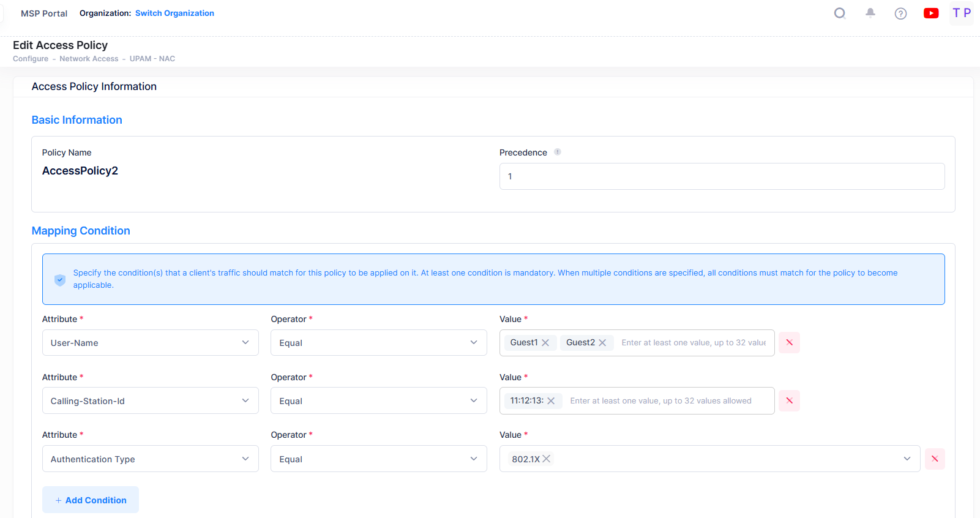
Task: Open the notifications bell
Action: coord(870,13)
